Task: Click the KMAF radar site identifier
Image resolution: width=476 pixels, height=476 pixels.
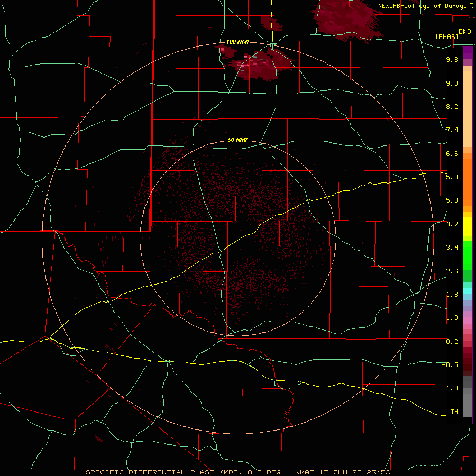Action: [304, 472]
